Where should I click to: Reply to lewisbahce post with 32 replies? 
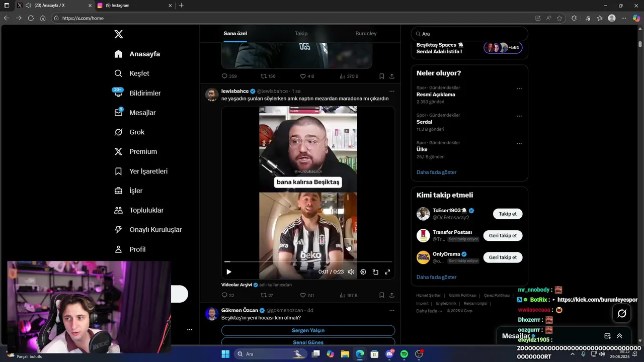(x=228, y=295)
